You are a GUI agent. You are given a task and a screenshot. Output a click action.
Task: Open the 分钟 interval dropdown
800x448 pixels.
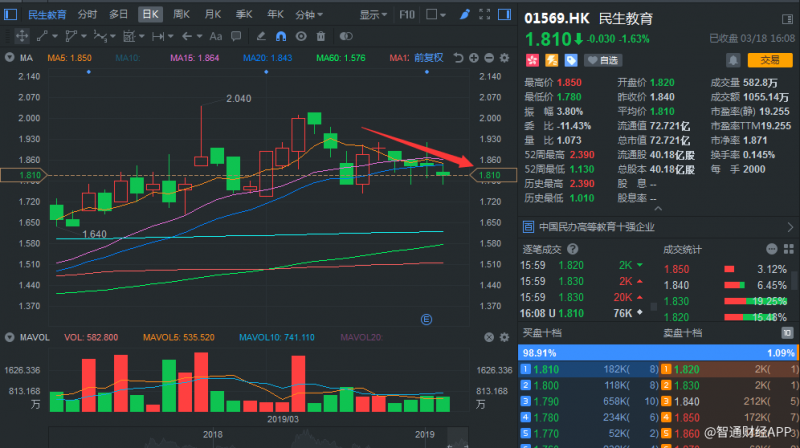coord(309,15)
